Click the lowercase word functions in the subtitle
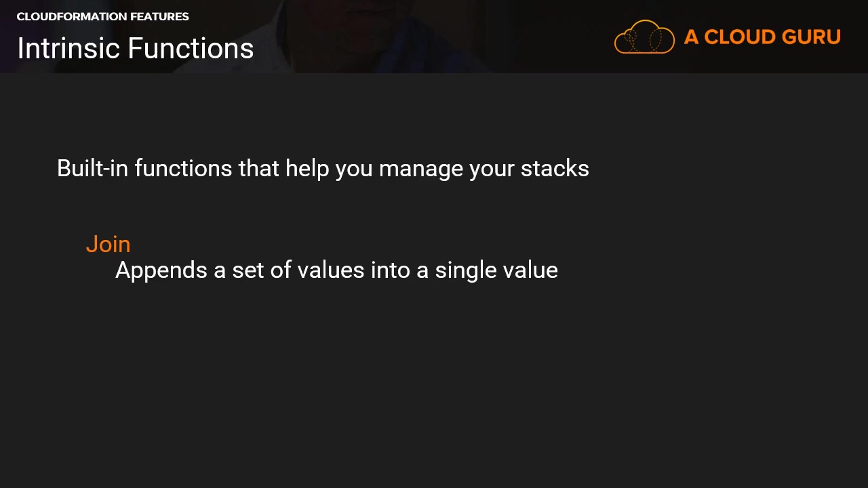868x488 pixels. click(183, 168)
